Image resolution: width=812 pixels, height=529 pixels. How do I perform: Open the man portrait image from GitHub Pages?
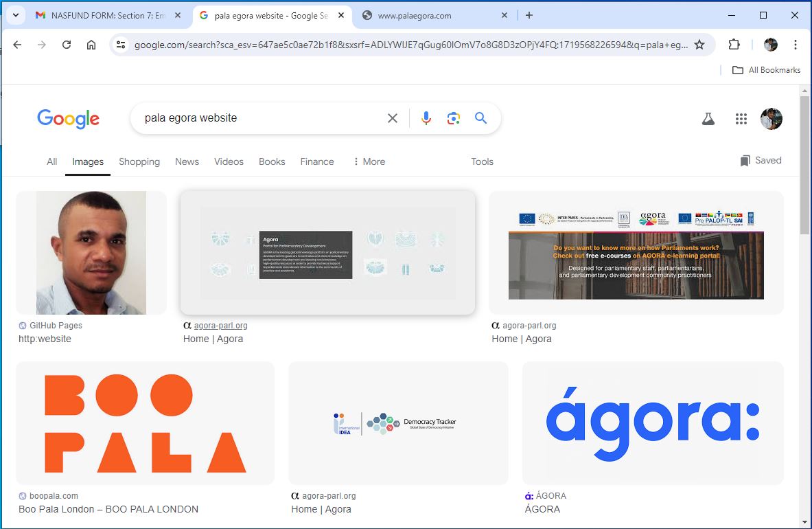(91, 253)
